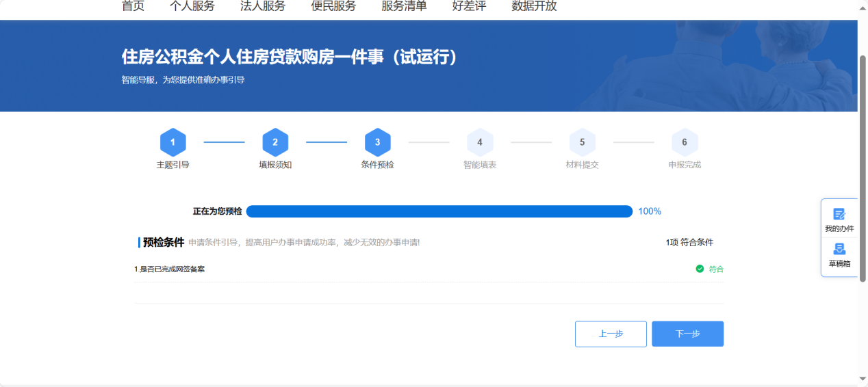
Task: Click step 2 hexagon icon
Action: coord(275,142)
